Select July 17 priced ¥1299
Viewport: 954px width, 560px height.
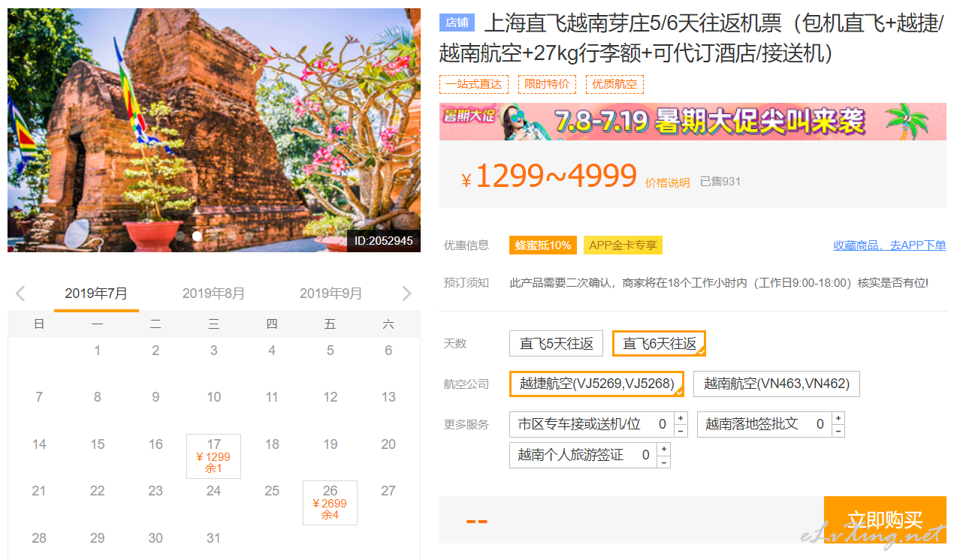(x=213, y=456)
